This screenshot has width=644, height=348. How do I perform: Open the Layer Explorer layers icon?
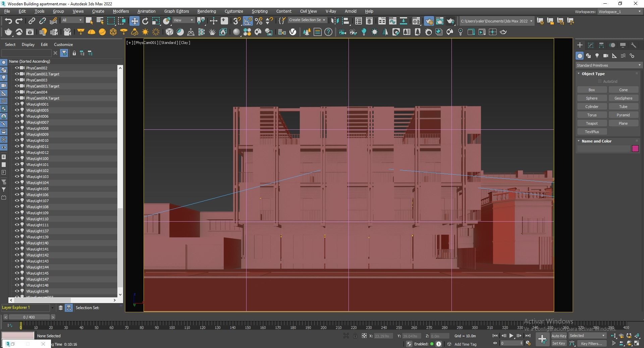[61, 308]
